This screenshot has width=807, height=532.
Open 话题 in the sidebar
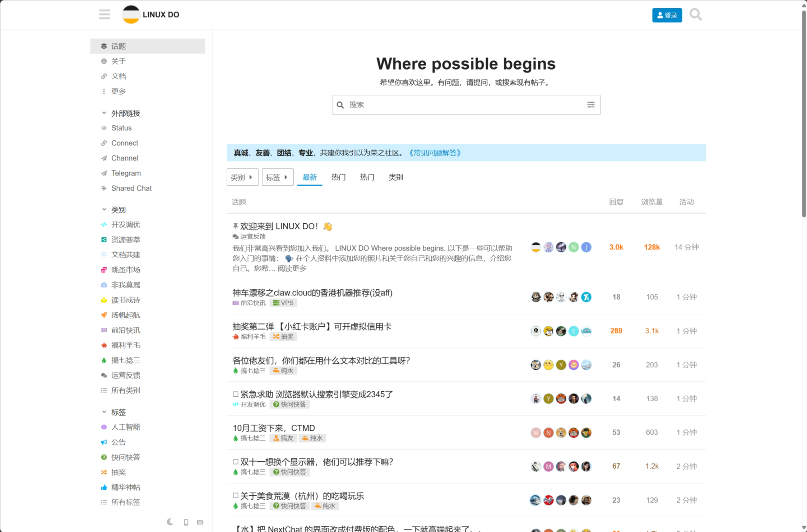click(148, 46)
